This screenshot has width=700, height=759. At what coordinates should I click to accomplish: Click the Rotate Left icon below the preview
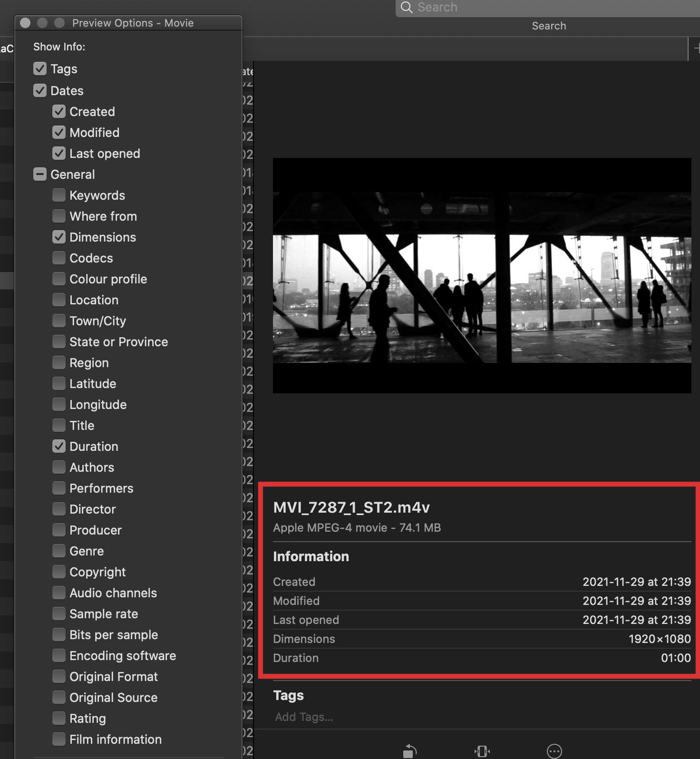click(410, 751)
